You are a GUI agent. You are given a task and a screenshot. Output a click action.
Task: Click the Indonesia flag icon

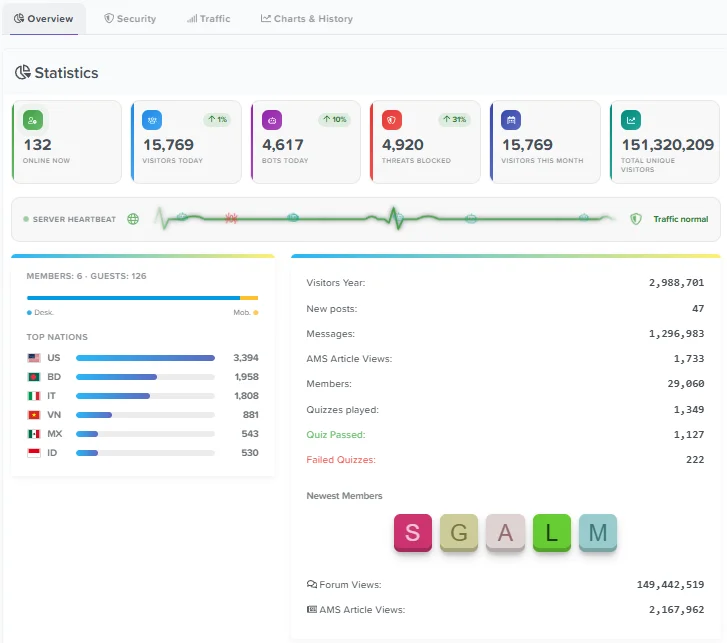(x=34, y=453)
